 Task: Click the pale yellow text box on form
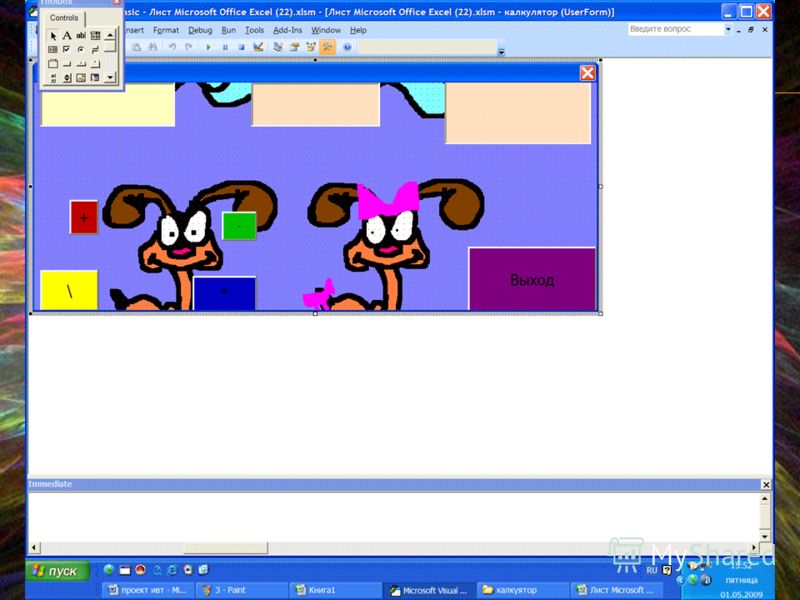tap(108, 105)
